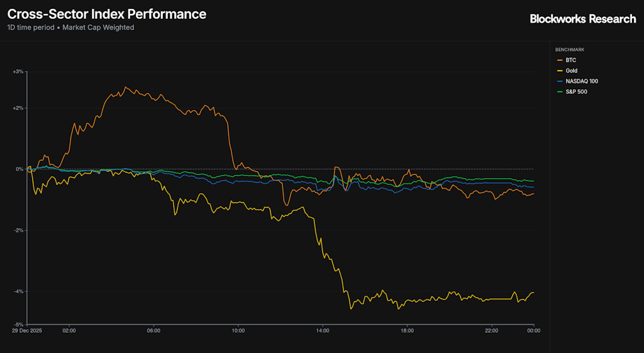The height and width of the screenshot is (353, 644).
Task: Click the Cross-Sector Index Performance title
Action: [x=106, y=14]
